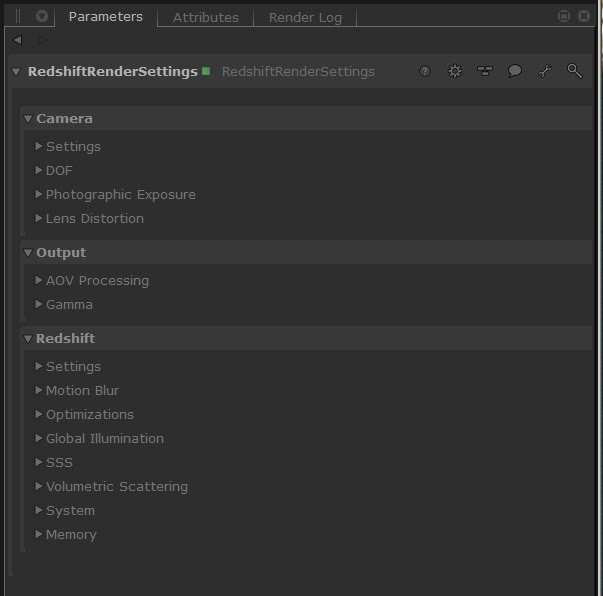Screen dimensions: 603x596
Task: Collapse the RedshiftRenderSettings node parameters
Action: pyautogui.click(x=16, y=72)
